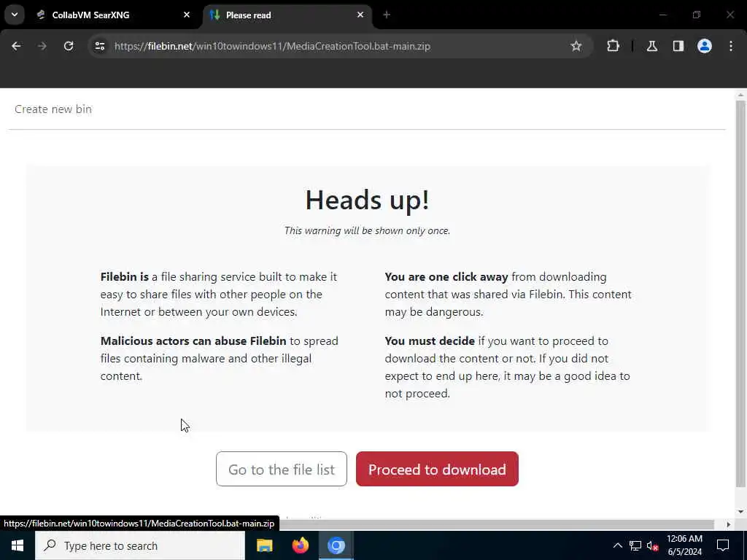Toggle the browser side panel
This screenshot has height=560, width=747.
click(x=678, y=46)
